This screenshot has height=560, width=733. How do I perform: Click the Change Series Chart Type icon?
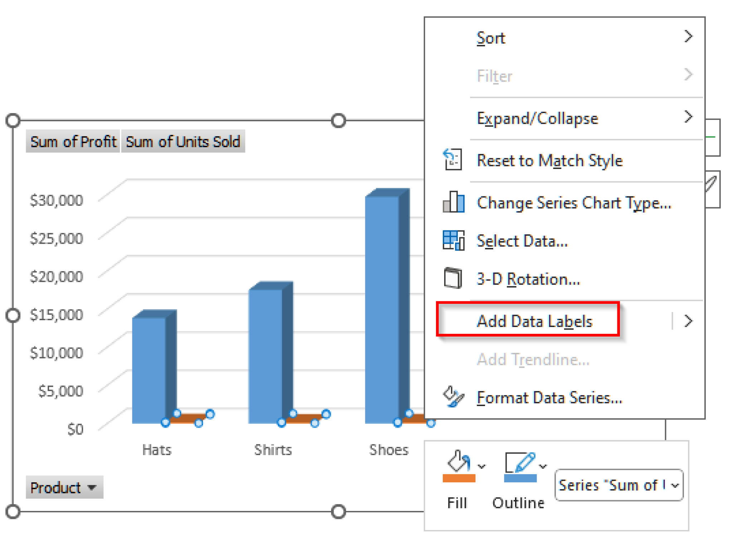pos(453,202)
